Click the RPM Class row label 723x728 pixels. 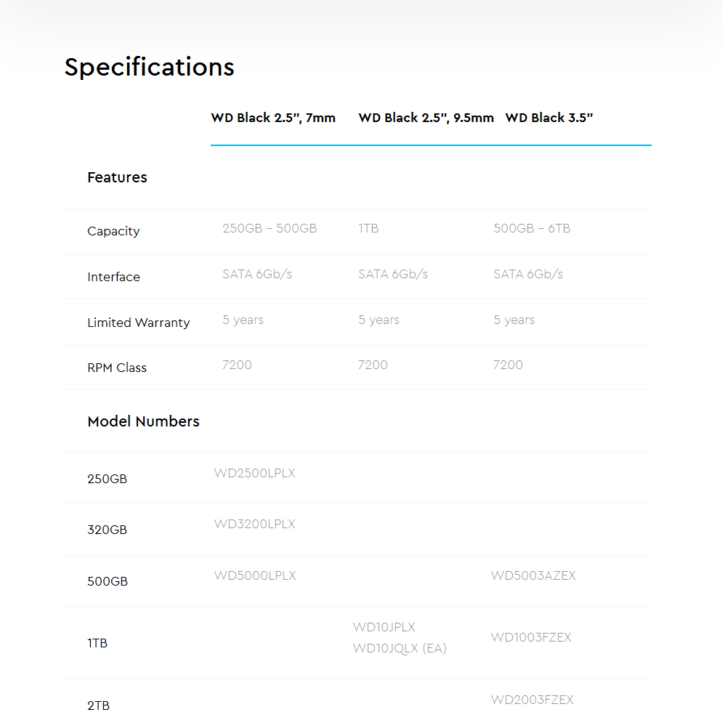click(116, 368)
